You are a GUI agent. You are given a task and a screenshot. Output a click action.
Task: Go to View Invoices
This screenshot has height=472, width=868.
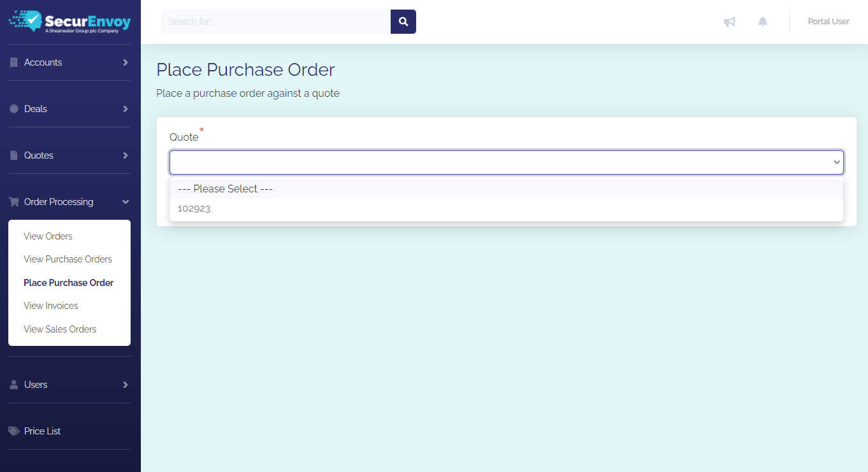pyautogui.click(x=51, y=306)
